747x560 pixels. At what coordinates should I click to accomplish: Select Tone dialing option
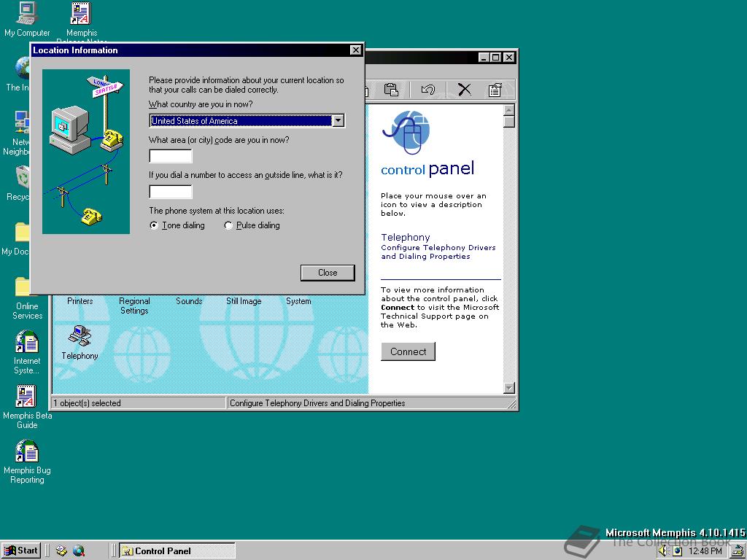coord(177,225)
